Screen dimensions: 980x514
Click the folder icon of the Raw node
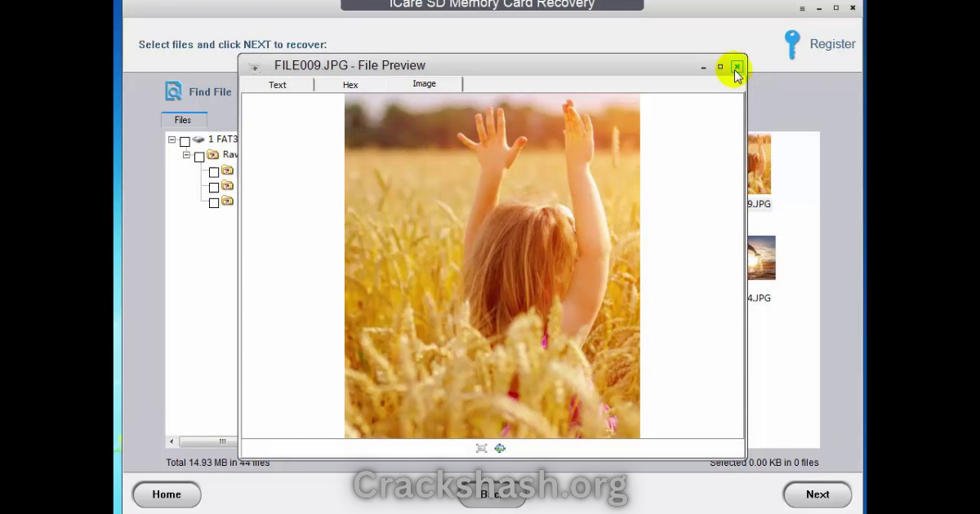(213, 154)
